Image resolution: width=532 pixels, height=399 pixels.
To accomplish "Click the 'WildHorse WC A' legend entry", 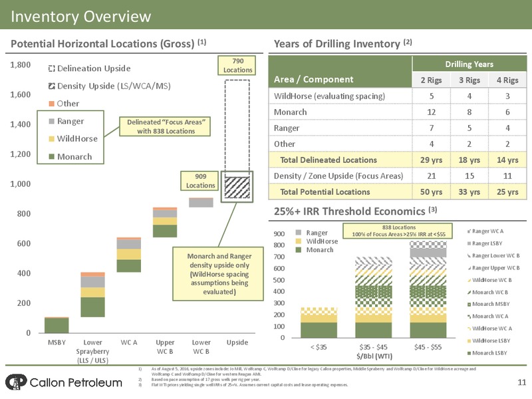I will pyautogui.click(x=489, y=329).
